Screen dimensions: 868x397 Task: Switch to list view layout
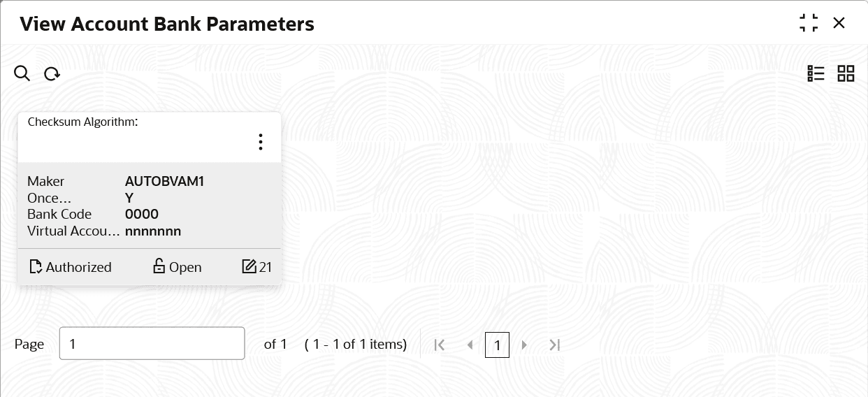pos(816,73)
